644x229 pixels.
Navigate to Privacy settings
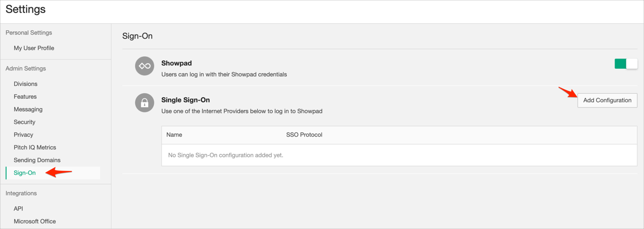tap(23, 135)
